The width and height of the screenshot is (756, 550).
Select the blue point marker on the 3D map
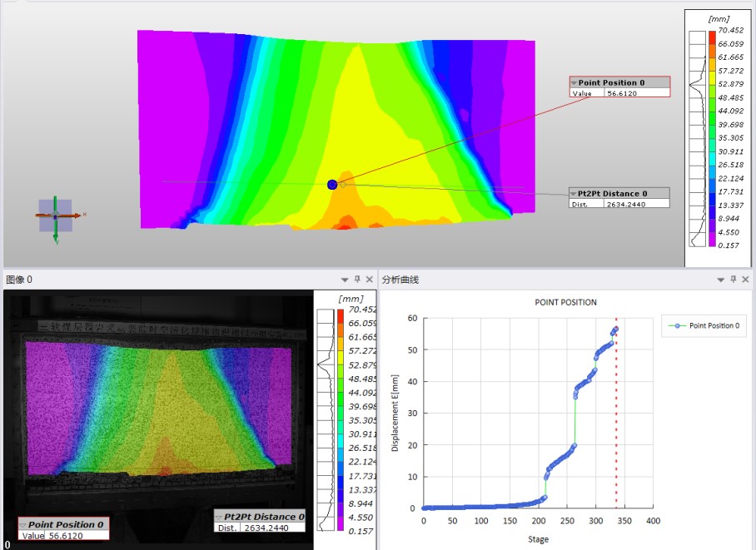click(332, 185)
